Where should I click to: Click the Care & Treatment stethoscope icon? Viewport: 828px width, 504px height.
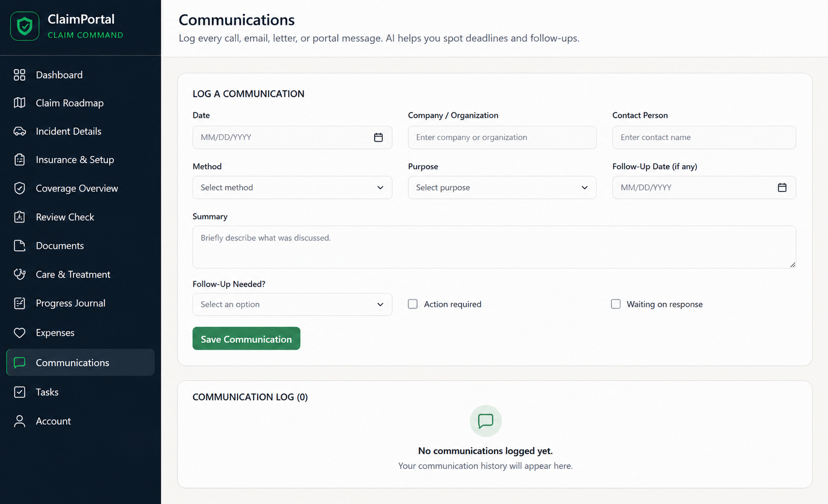tap(20, 274)
